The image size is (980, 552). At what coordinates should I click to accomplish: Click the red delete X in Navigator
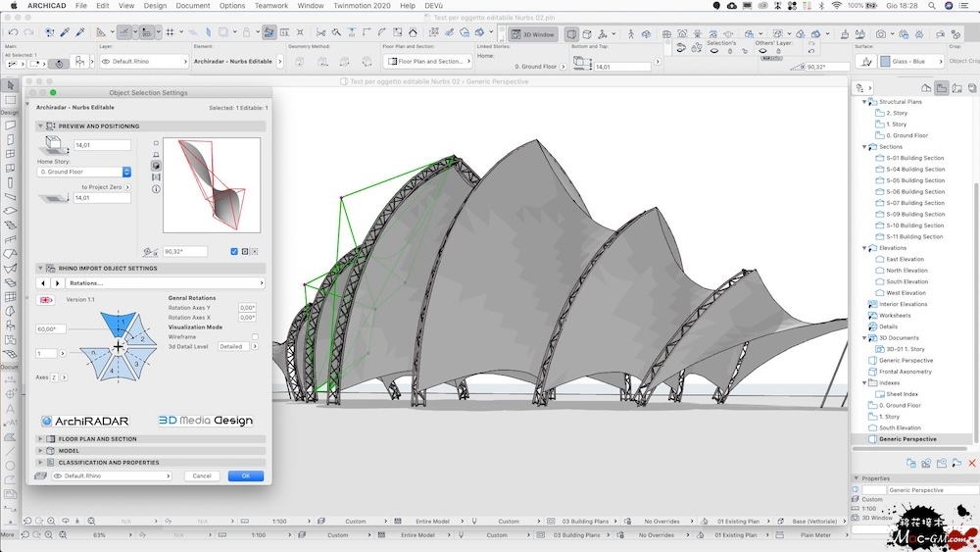[971, 463]
